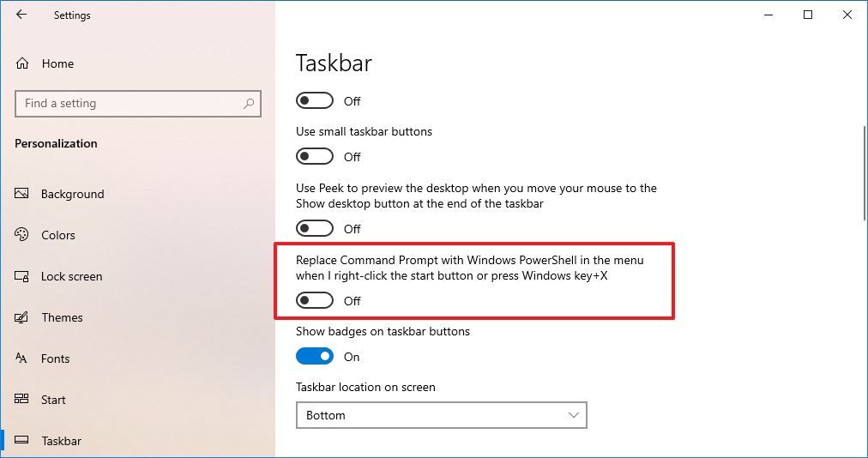Open Taskbar location on screen dropdown
868x458 pixels.
tap(441, 415)
